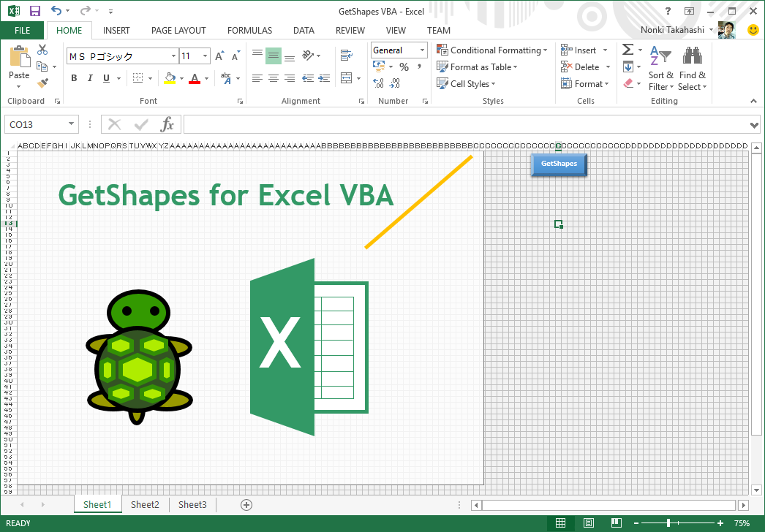The width and height of the screenshot is (765, 532).
Task: Open the Number Format dropdown showing General
Action: coord(399,50)
